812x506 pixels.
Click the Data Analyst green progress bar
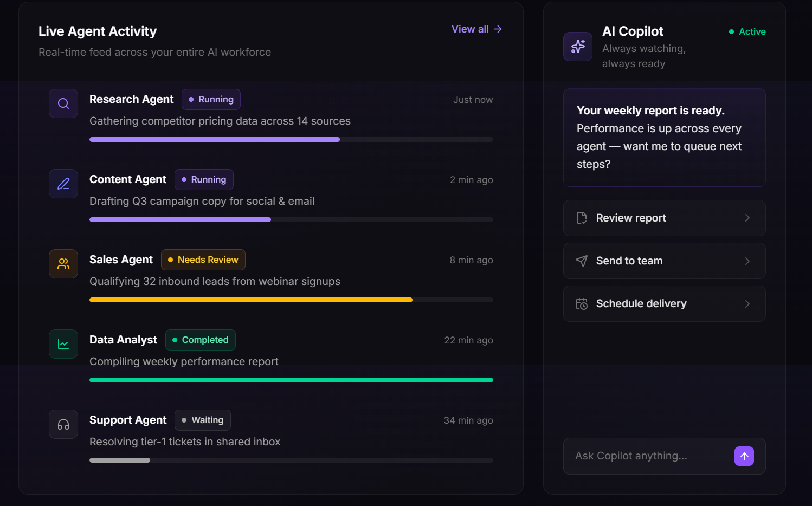click(x=291, y=380)
